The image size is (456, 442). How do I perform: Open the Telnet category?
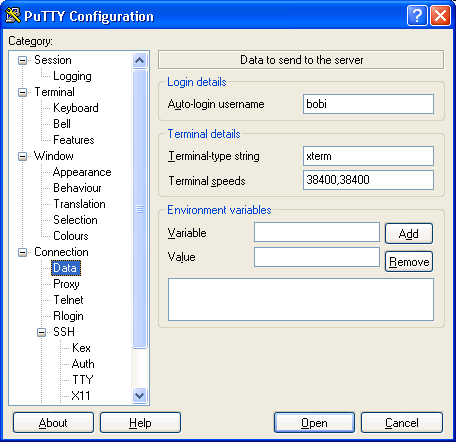[68, 300]
